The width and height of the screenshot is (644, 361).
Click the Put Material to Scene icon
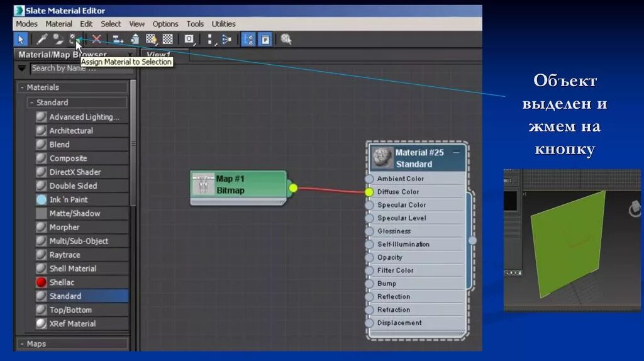pyautogui.click(x=58, y=40)
